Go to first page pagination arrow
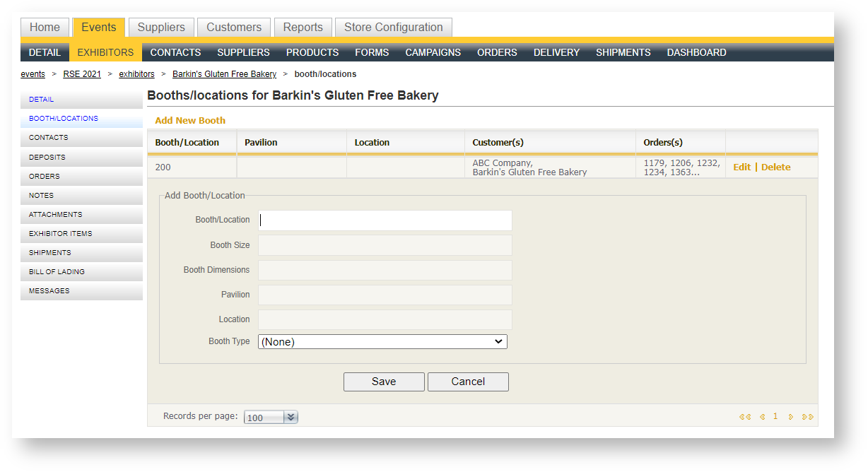The height and width of the screenshot is (472, 868). pyautogui.click(x=744, y=417)
